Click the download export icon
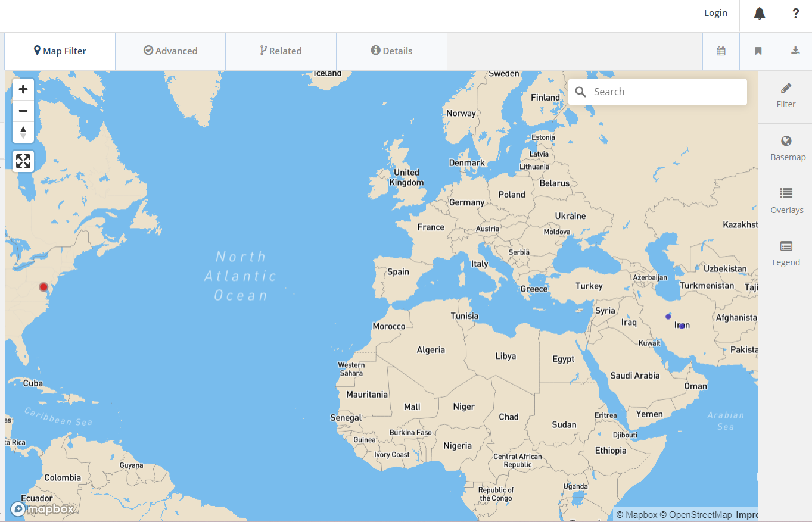The height and width of the screenshot is (522, 812). (x=795, y=51)
